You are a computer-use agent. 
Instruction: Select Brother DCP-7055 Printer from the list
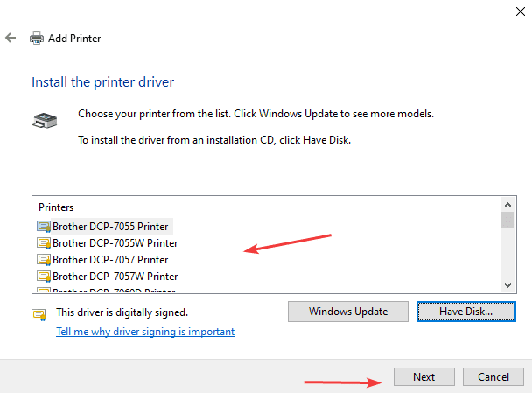pos(110,226)
